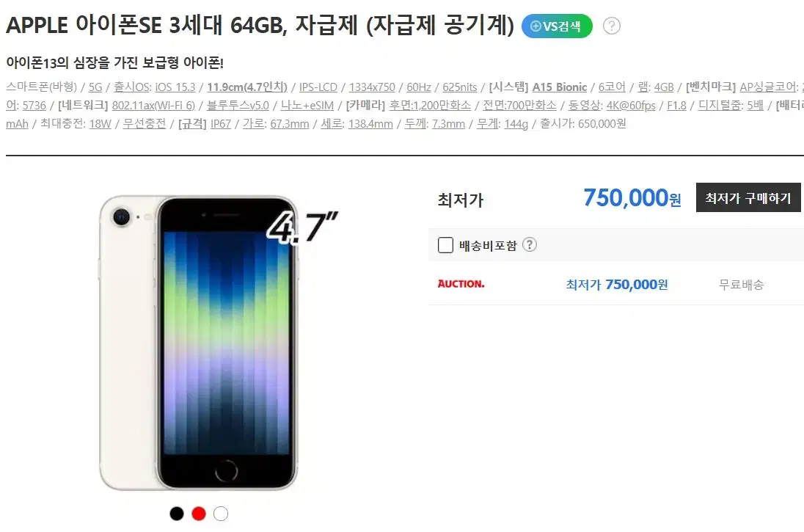
Task: Toggle the 배송비포함 checkbox
Action: tap(445, 245)
